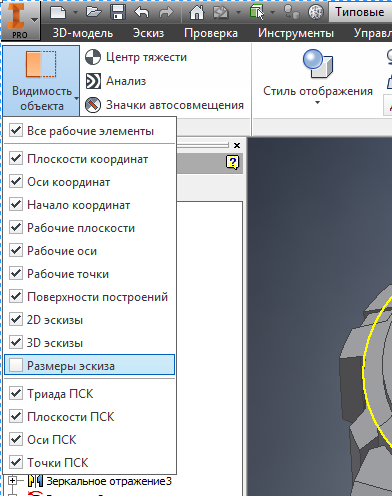This screenshot has height=496, width=392.
Task: Save the document with the floppy disk icon
Action: point(118,12)
